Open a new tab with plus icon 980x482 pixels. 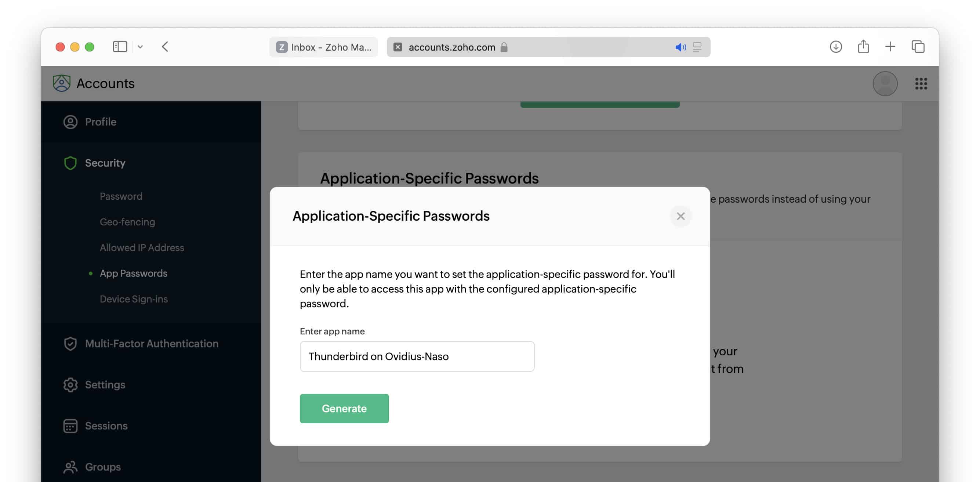[x=890, y=47]
